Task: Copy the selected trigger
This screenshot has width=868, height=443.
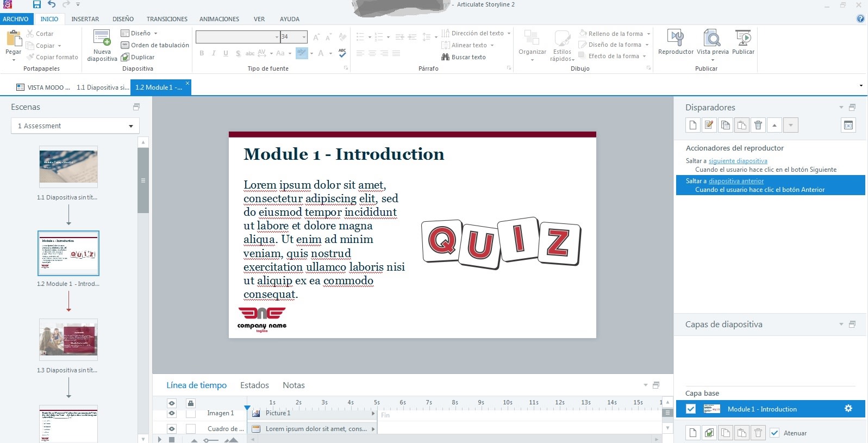Action: pos(725,125)
